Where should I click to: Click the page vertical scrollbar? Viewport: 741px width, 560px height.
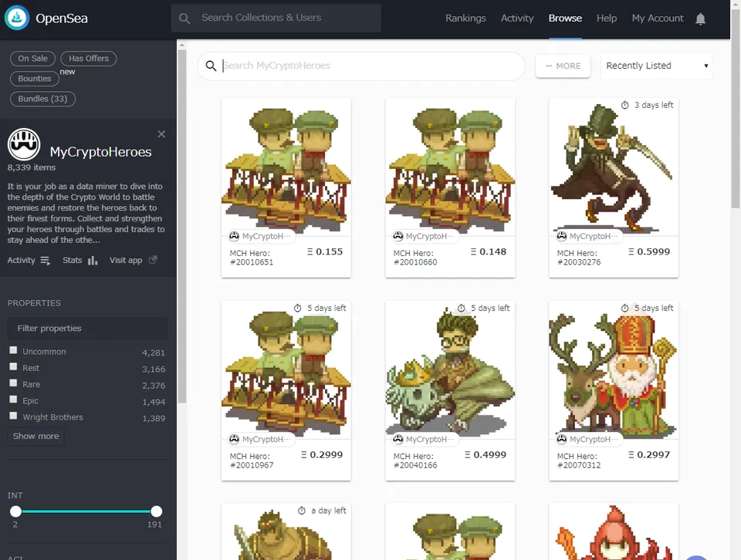[736, 109]
